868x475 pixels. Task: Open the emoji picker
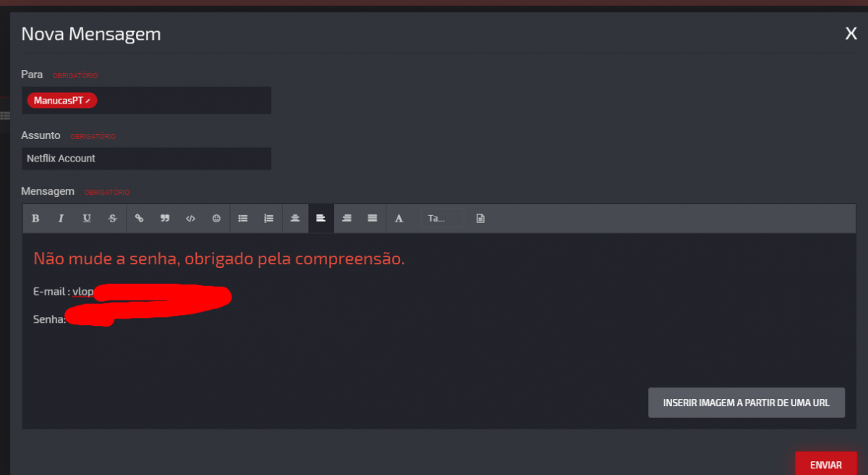coord(216,218)
